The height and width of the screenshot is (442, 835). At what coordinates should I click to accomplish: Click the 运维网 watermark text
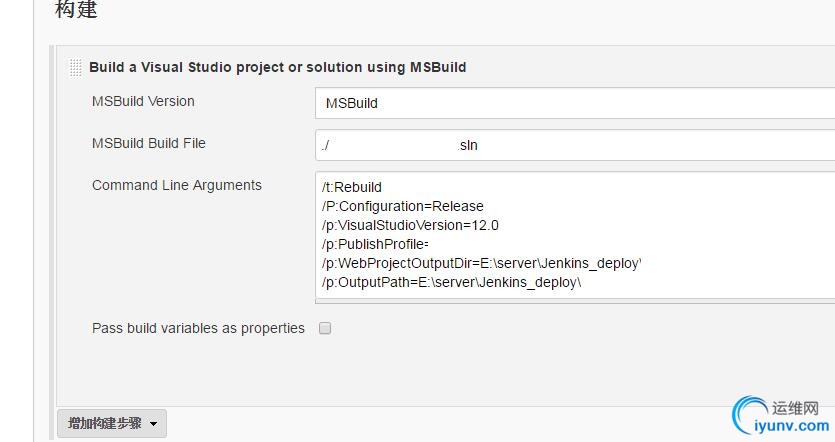[795, 408]
